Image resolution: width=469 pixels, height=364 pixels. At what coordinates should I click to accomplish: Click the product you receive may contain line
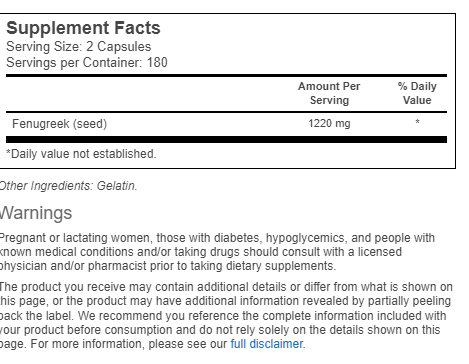226,287
